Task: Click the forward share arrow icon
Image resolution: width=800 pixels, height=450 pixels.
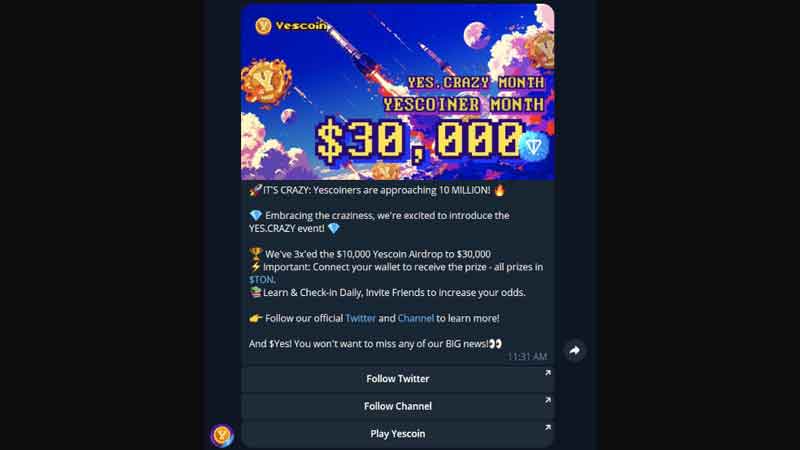Action: click(x=574, y=351)
